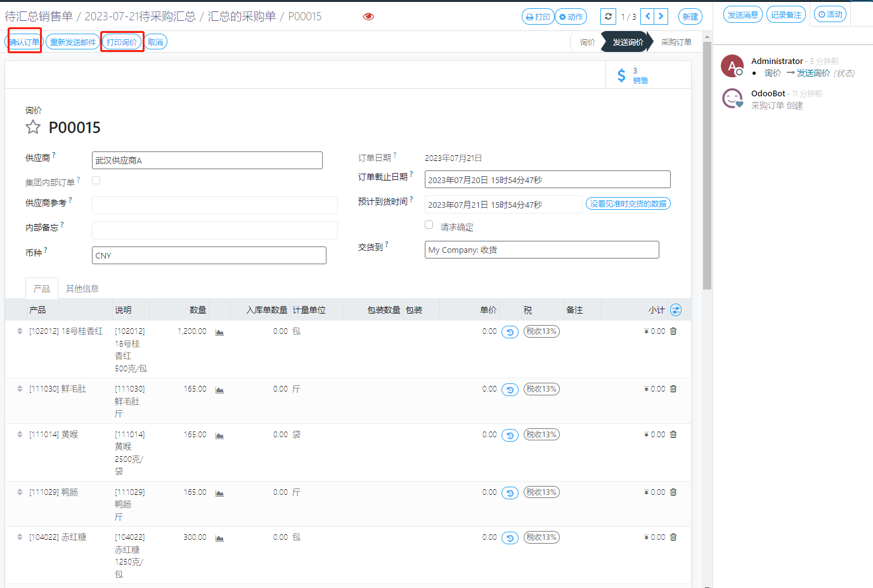
Task: Switch to the 其他信息 tab
Action: (82, 288)
